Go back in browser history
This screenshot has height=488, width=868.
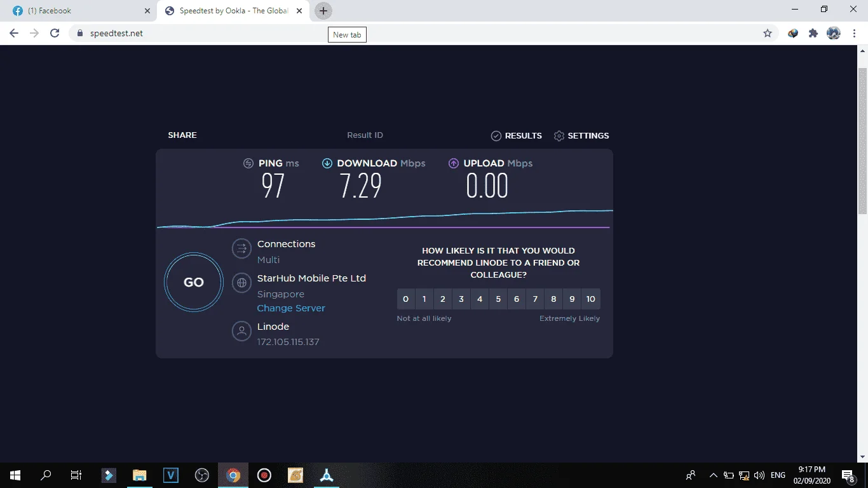coord(14,33)
